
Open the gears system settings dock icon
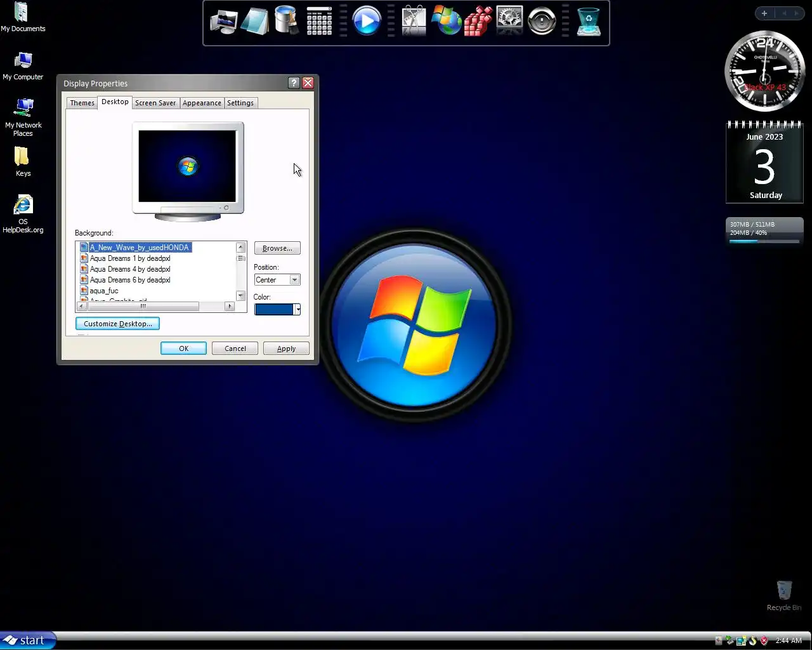pos(509,21)
